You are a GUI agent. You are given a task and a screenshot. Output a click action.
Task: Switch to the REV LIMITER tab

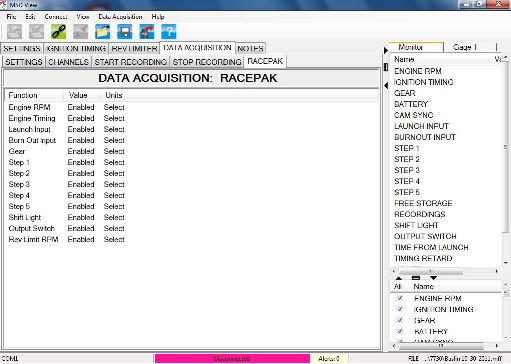click(134, 49)
